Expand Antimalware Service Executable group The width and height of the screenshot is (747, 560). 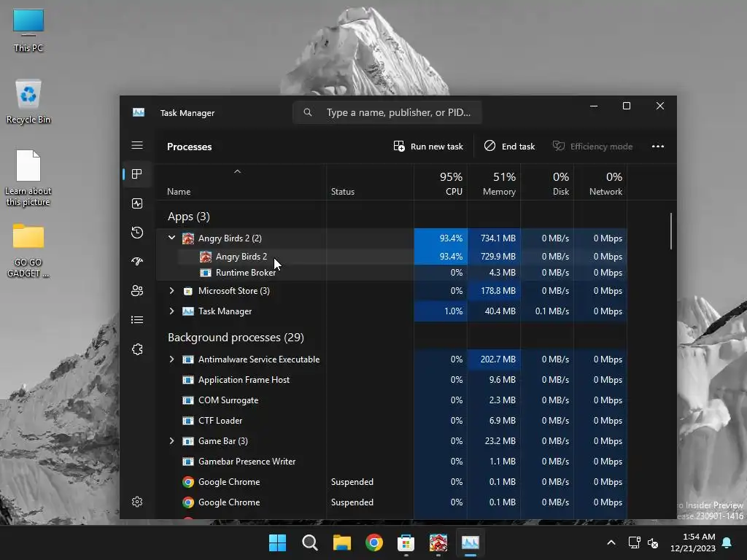pyautogui.click(x=172, y=359)
